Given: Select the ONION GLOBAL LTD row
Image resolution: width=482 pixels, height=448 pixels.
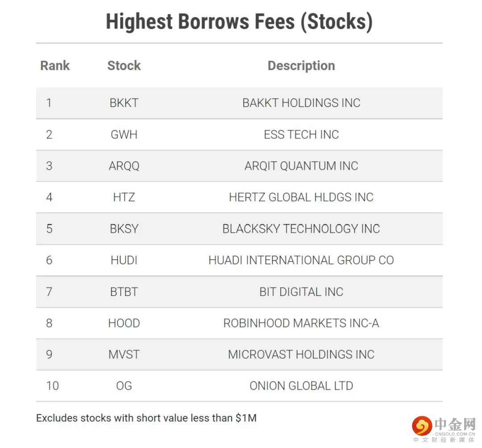Looking at the screenshot, I should 239,386.
